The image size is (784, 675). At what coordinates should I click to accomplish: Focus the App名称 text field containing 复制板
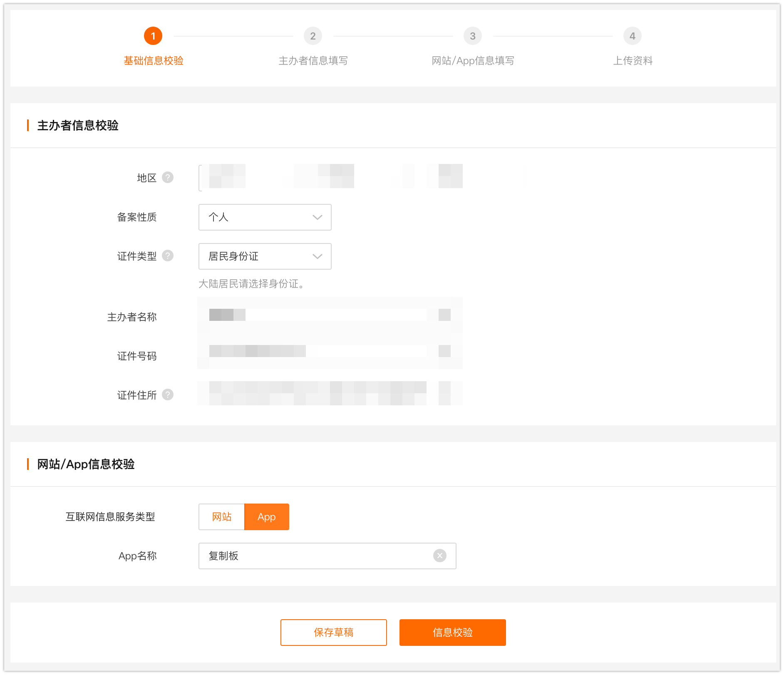point(316,556)
